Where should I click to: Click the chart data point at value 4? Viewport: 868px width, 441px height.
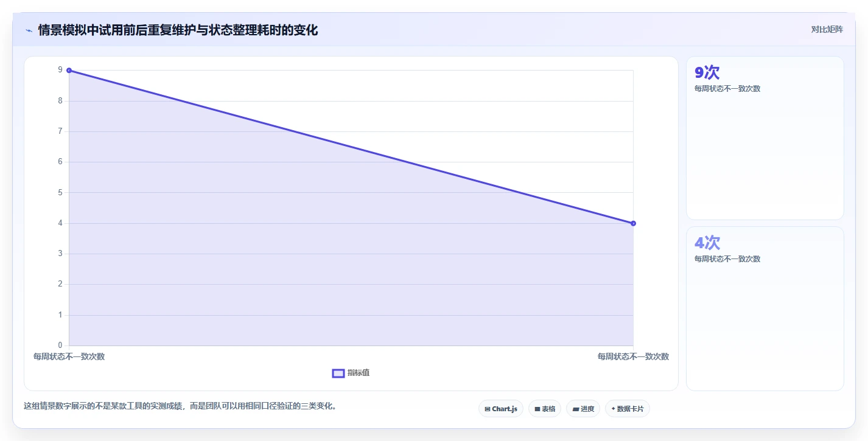(633, 223)
